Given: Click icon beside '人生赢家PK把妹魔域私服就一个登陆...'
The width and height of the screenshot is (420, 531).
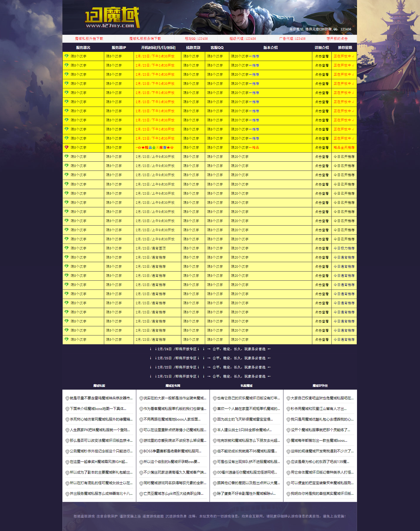Looking at the screenshot, I should [x=67, y=430].
